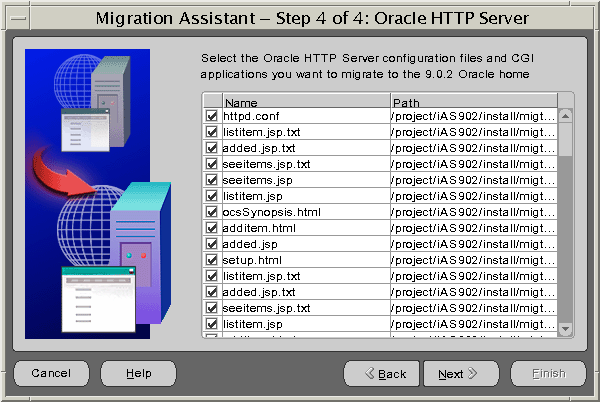Click the path cell of setup.html row

point(474,260)
